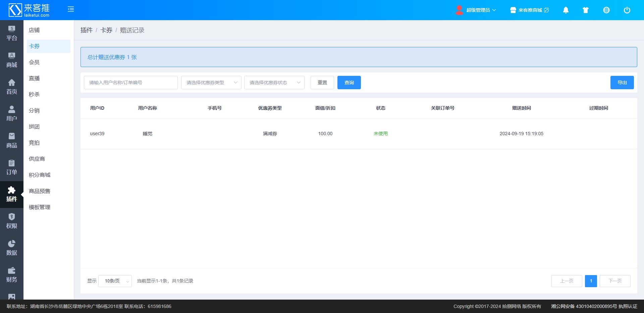Open the coupon status dropdown
The image size is (644, 313).
click(x=274, y=83)
